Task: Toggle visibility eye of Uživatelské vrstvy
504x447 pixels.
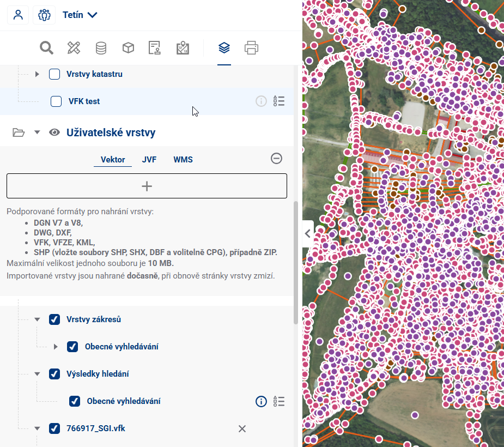Action: [x=54, y=132]
